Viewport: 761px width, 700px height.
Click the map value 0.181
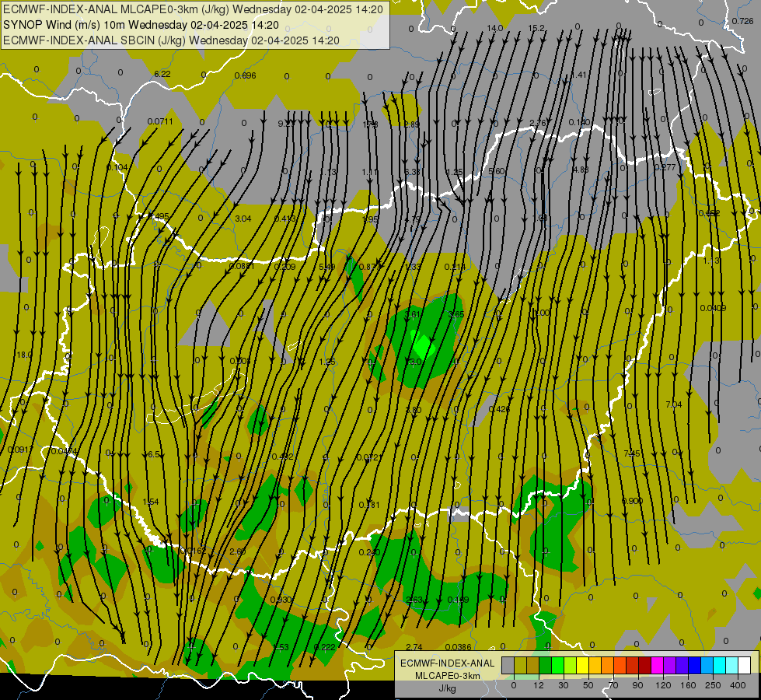point(369,505)
